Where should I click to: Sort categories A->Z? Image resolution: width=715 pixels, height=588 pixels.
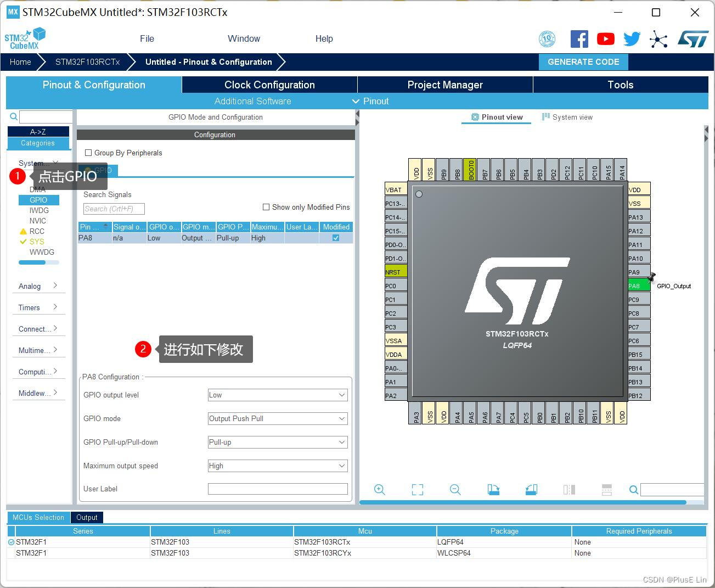click(x=38, y=132)
